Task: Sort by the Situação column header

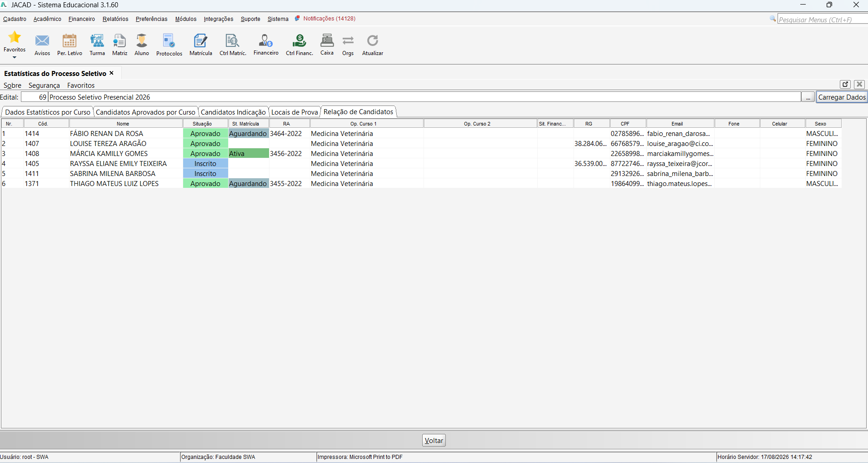Action: (x=205, y=124)
